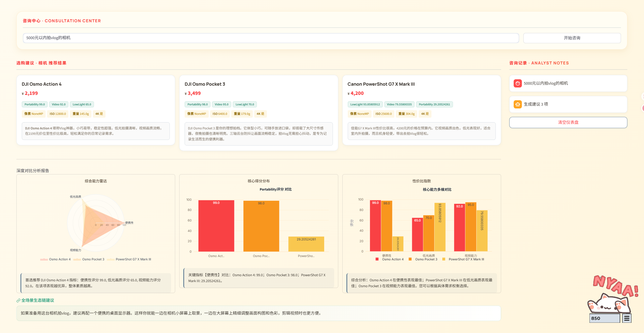This screenshot has height=333, width=644.
Task: Click the red 65.0 bar in 核心能力多维对比
Action: pos(417,235)
